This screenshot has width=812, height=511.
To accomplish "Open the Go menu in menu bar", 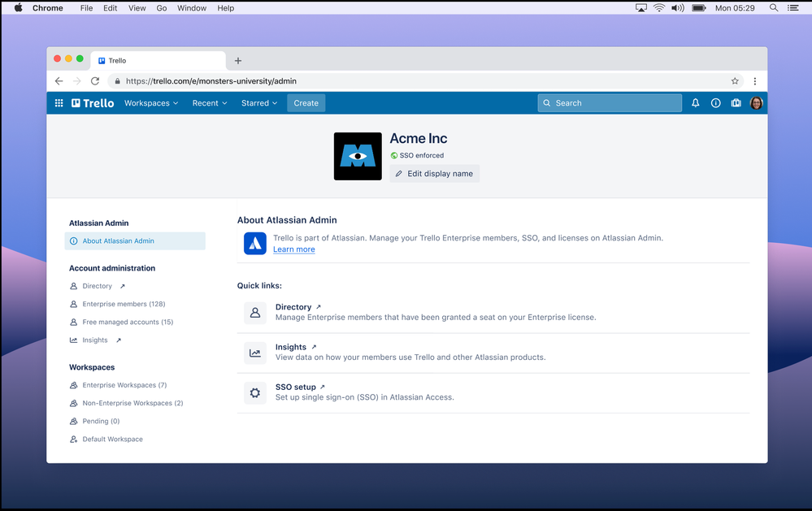I will (162, 8).
